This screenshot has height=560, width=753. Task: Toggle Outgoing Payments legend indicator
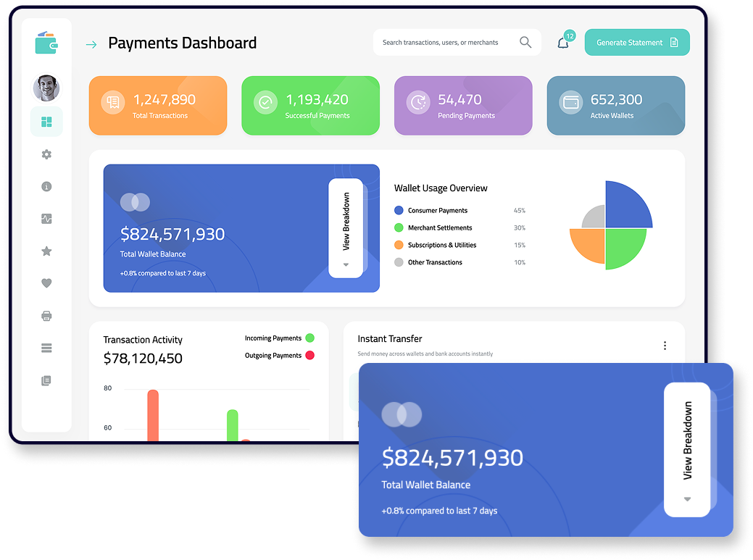309,356
